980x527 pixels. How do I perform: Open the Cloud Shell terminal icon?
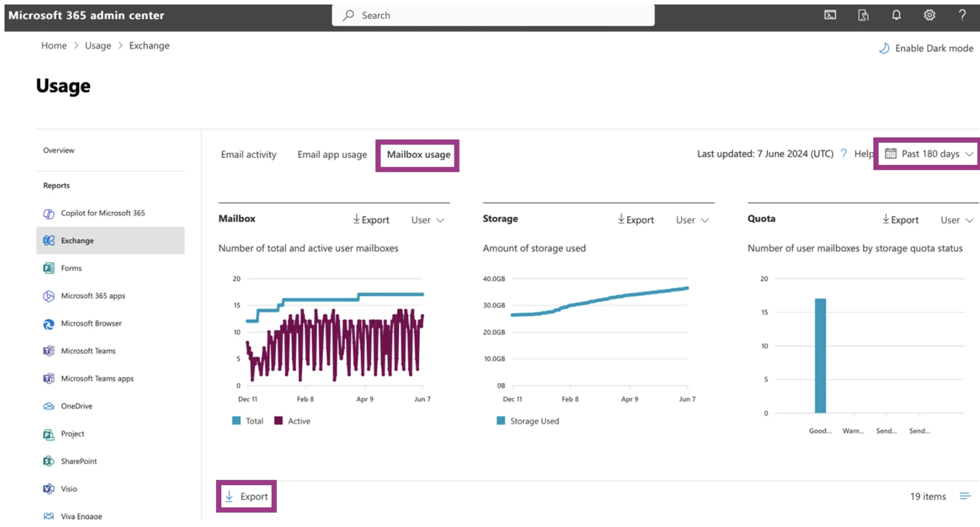pos(830,15)
